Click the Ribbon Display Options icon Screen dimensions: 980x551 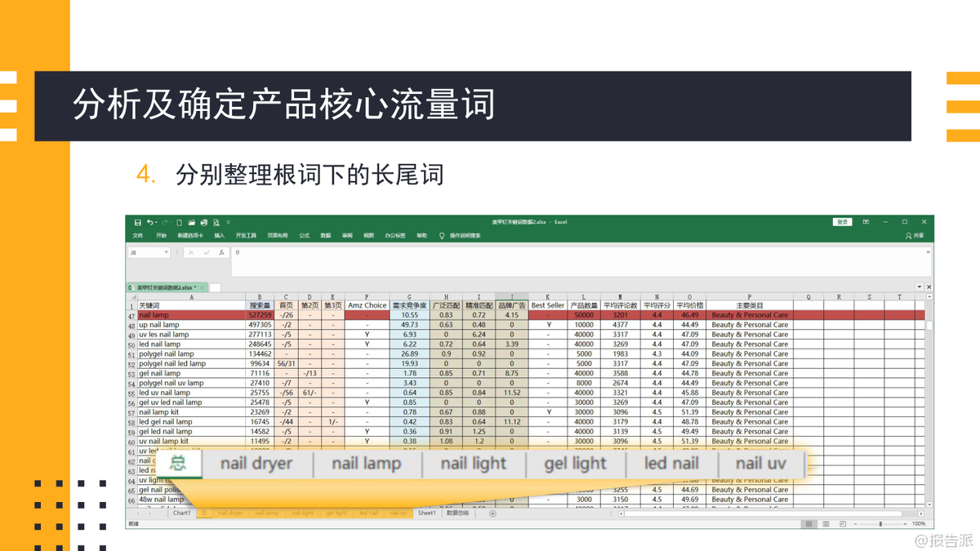coord(866,222)
